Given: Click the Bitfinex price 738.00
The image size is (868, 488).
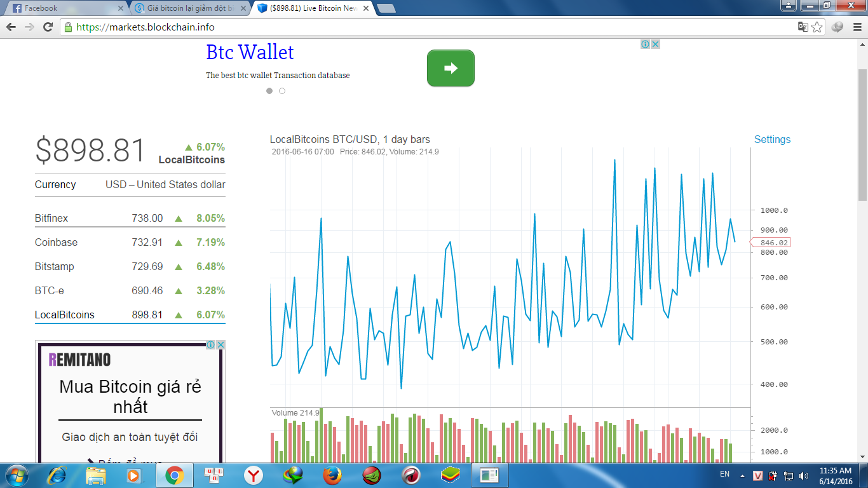Looking at the screenshot, I should coord(147,219).
